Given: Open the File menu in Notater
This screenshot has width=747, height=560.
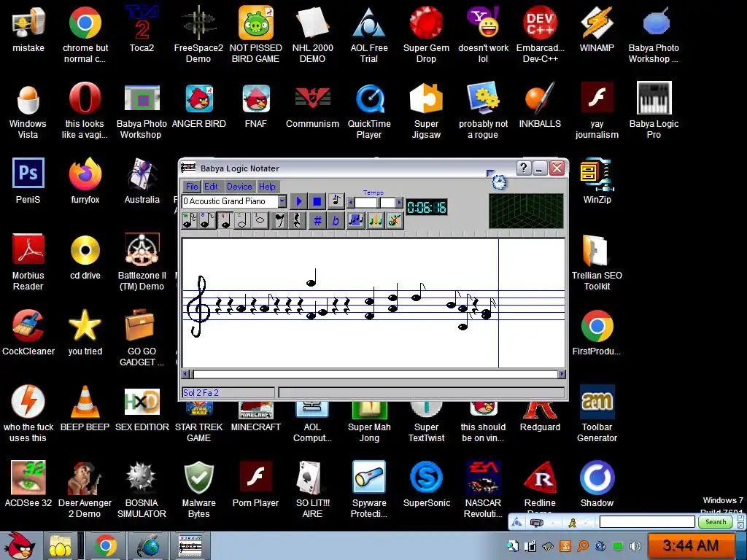Looking at the screenshot, I should [192, 187].
